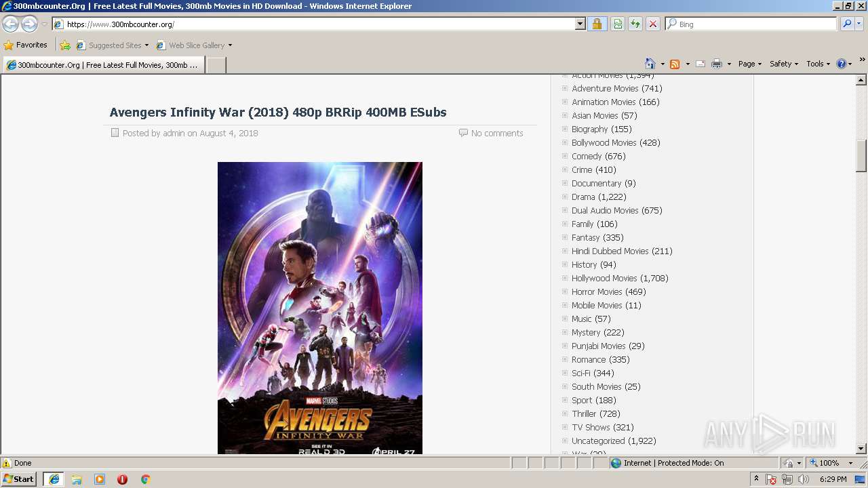Click the Forward navigation arrow
The image size is (868, 488).
(x=29, y=24)
